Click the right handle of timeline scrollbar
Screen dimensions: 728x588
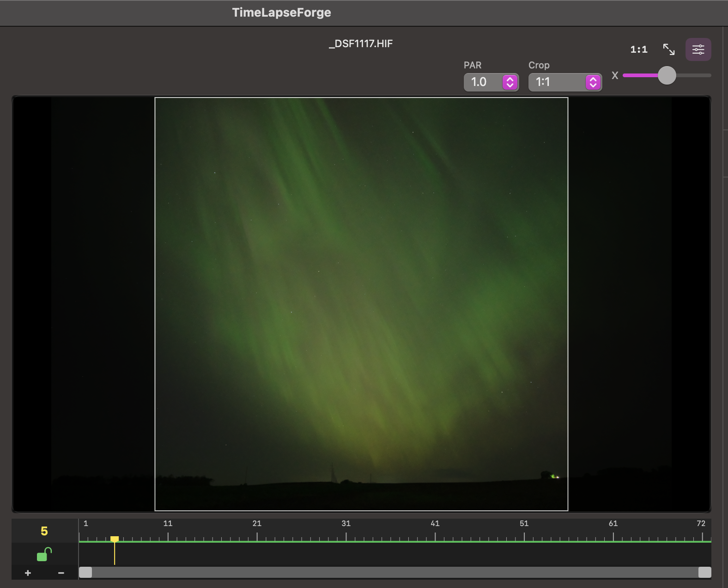[705, 572]
